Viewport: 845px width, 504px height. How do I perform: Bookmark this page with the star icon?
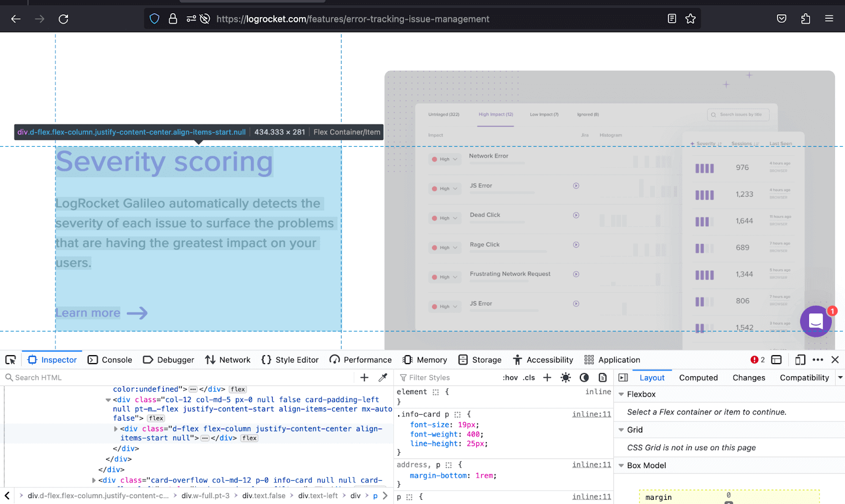click(690, 19)
